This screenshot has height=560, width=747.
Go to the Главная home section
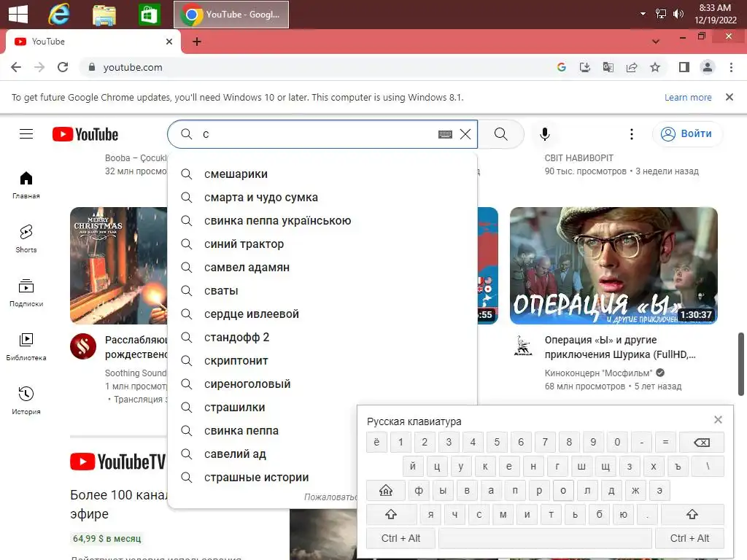(x=26, y=185)
